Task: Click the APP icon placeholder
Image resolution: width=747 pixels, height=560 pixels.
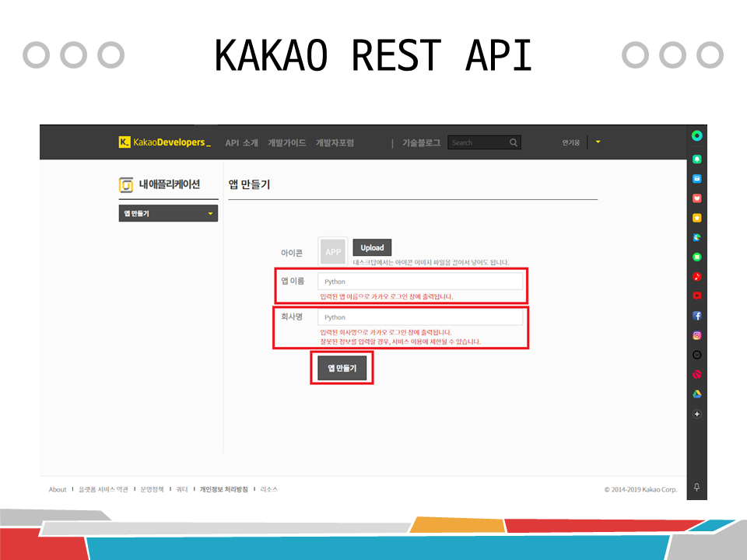Action: [x=333, y=252]
